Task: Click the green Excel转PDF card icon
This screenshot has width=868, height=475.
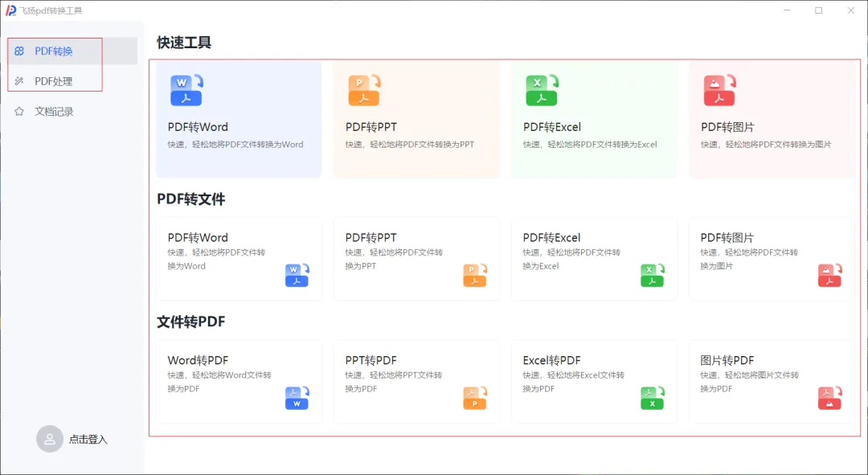Action: [652, 398]
